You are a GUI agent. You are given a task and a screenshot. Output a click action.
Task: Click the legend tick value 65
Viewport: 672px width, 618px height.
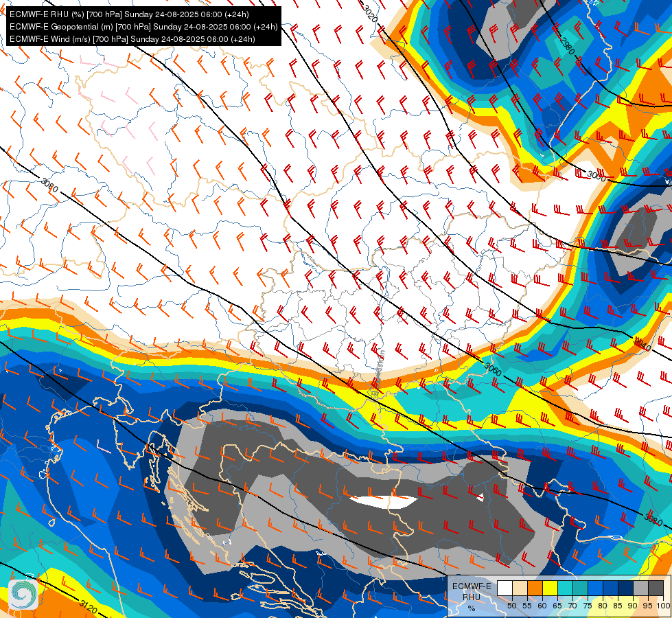[x=557, y=606]
